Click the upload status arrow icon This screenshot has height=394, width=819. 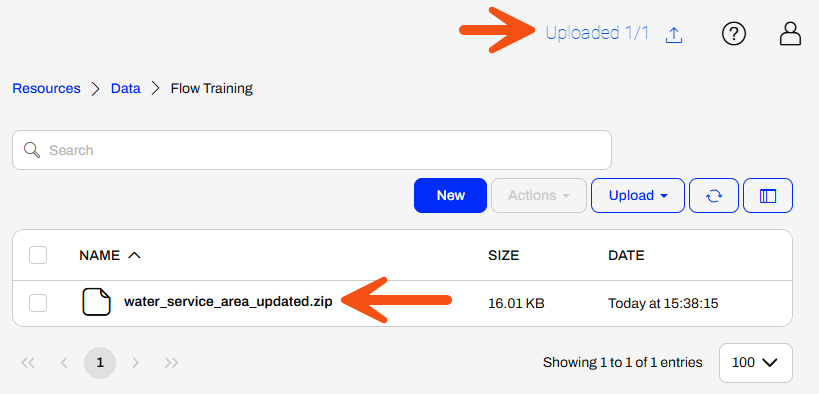pyautogui.click(x=674, y=34)
